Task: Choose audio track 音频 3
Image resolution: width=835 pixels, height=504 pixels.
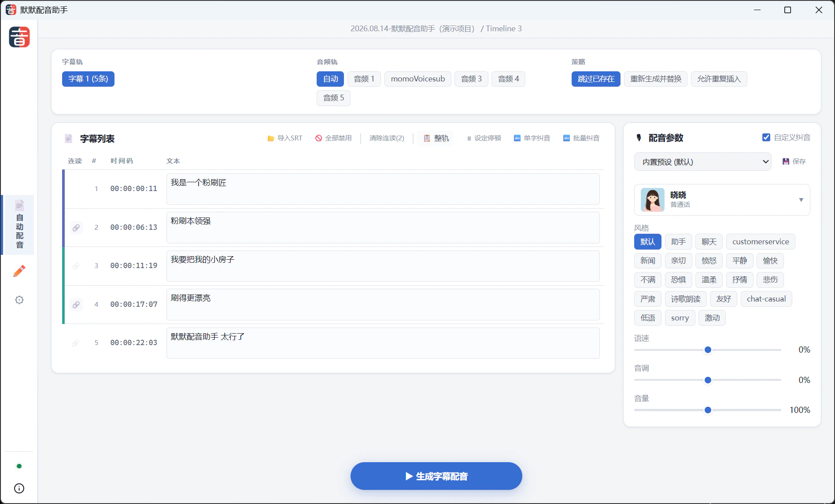Action: pyautogui.click(x=471, y=79)
